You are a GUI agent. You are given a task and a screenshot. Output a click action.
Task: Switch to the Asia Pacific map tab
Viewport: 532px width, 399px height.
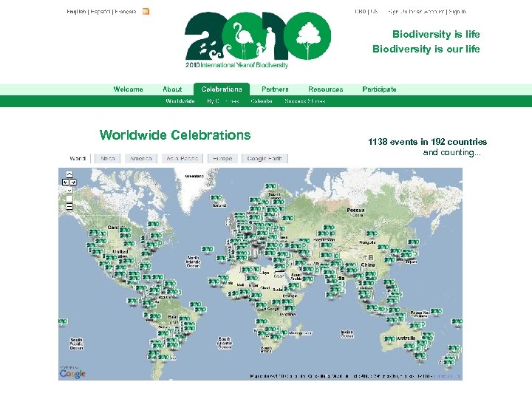(183, 158)
